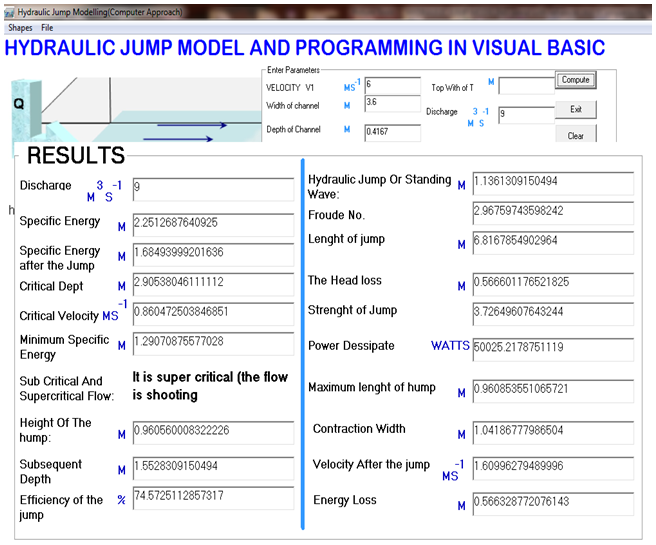
Task: Focus the Top With of T field
Action: 524,87
